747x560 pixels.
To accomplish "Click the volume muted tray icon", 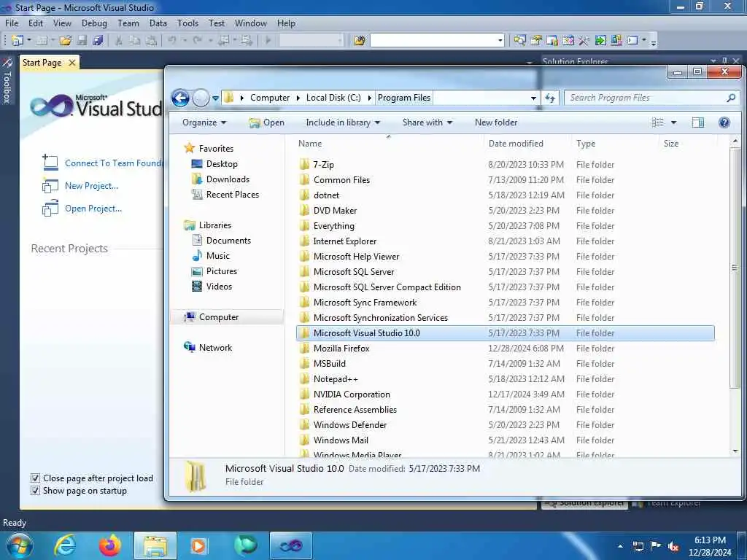I will [x=673, y=547].
